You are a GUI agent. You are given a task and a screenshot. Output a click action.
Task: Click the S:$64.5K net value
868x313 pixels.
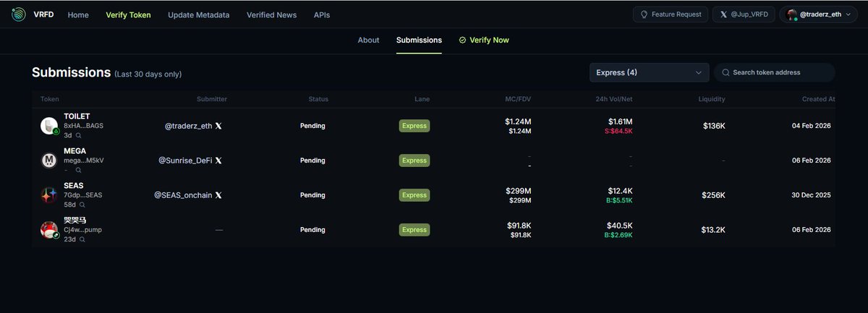(618, 132)
